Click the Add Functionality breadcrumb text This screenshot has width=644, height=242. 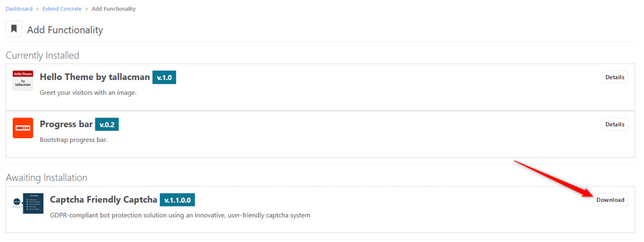[114, 8]
